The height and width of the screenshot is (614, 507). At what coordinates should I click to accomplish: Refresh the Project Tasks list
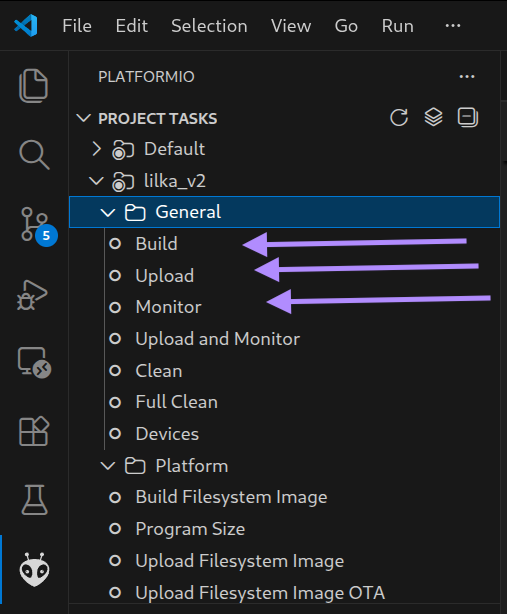[x=399, y=117]
